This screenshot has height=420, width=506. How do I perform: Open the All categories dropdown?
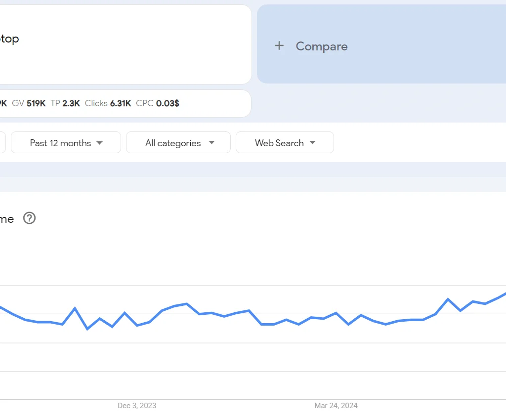pos(178,142)
